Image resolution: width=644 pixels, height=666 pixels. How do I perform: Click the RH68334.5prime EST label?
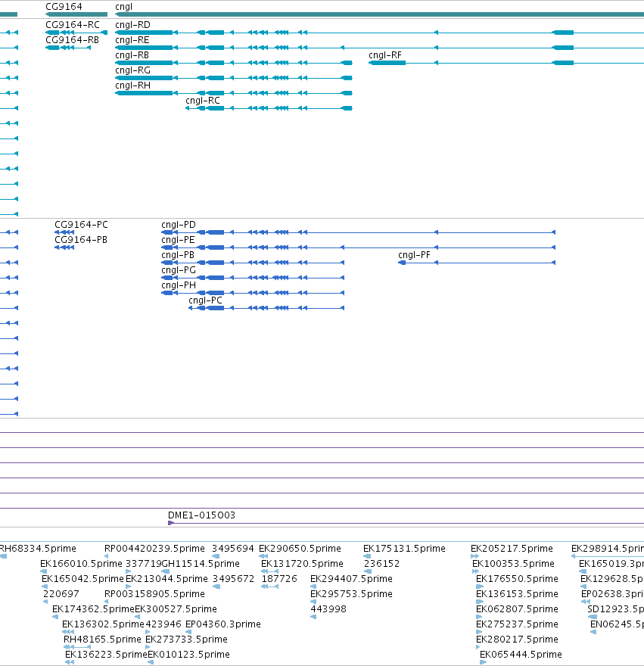point(38,549)
